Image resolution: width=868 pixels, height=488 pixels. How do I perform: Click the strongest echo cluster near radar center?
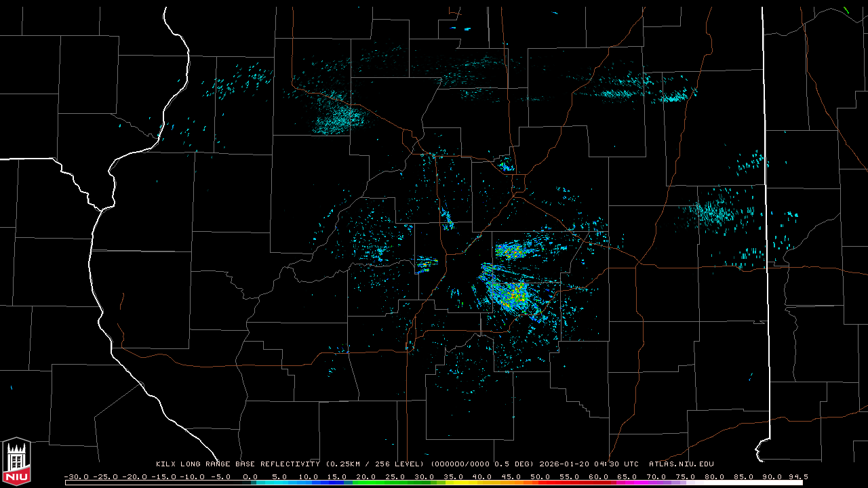coord(515,295)
